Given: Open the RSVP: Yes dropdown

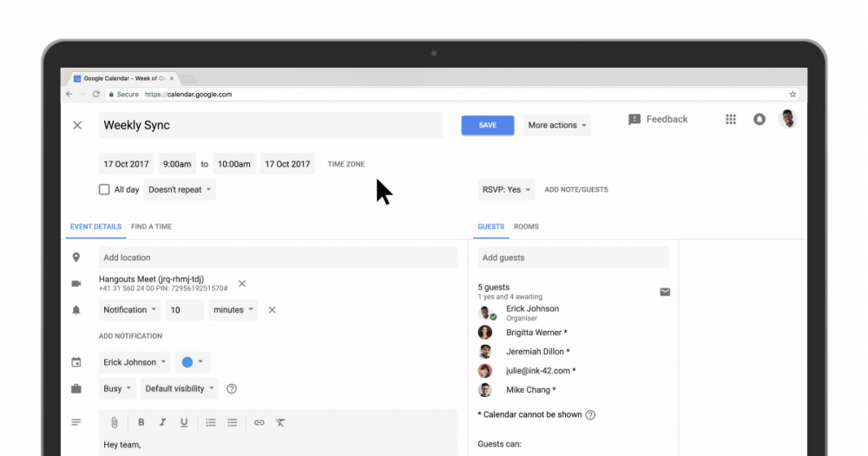Looking at the screenshot, I should pyautogui.click(x=506, y=189).
